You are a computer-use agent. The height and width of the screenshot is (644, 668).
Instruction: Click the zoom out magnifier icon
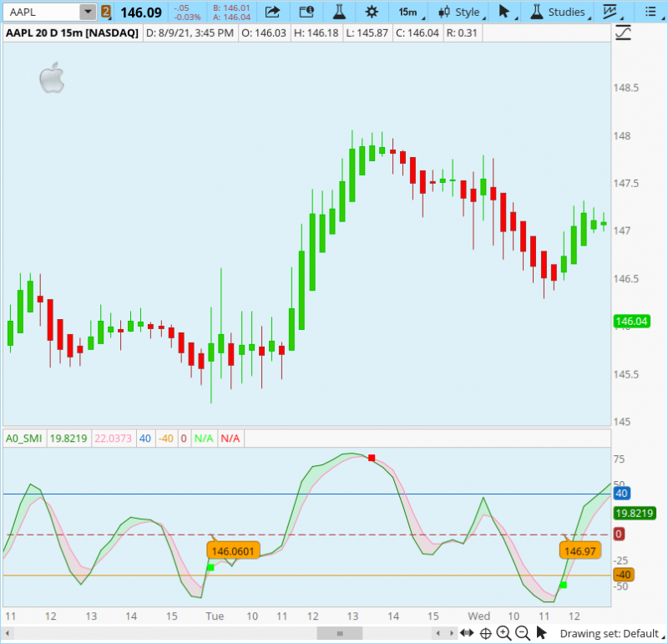coord(523,633)
